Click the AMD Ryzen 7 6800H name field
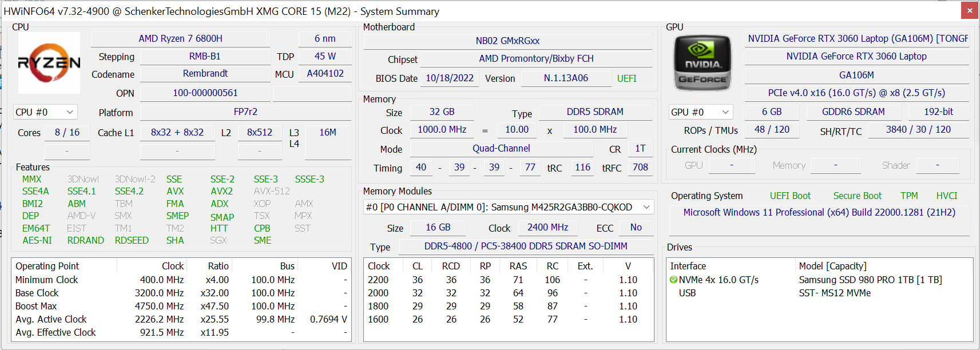The width and height of the screenshot is (980, 350). (180, 39)
